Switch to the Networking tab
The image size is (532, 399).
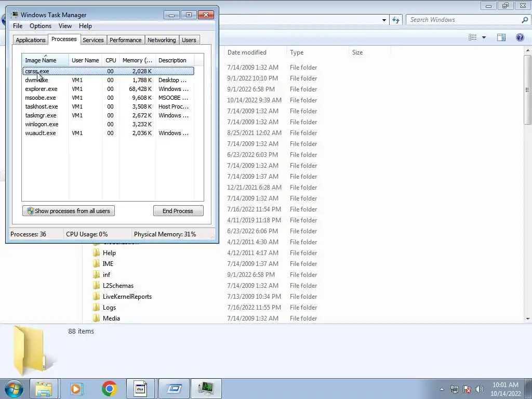pyautogui.click(x=162, y=40)
